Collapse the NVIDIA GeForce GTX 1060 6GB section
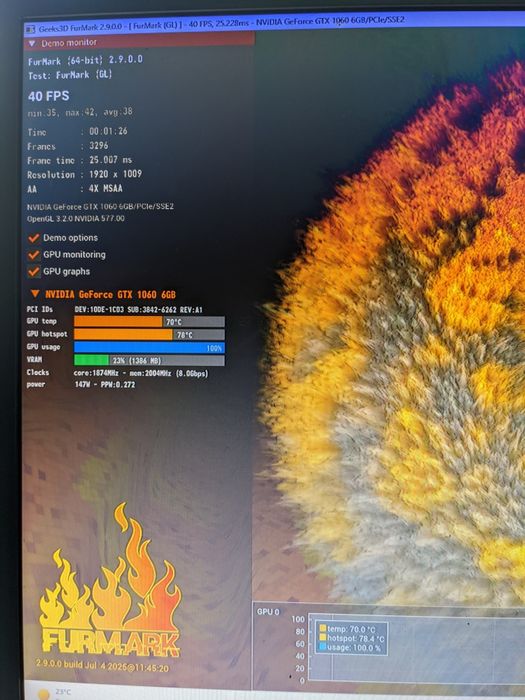525x700 pixels. (35, 294)
